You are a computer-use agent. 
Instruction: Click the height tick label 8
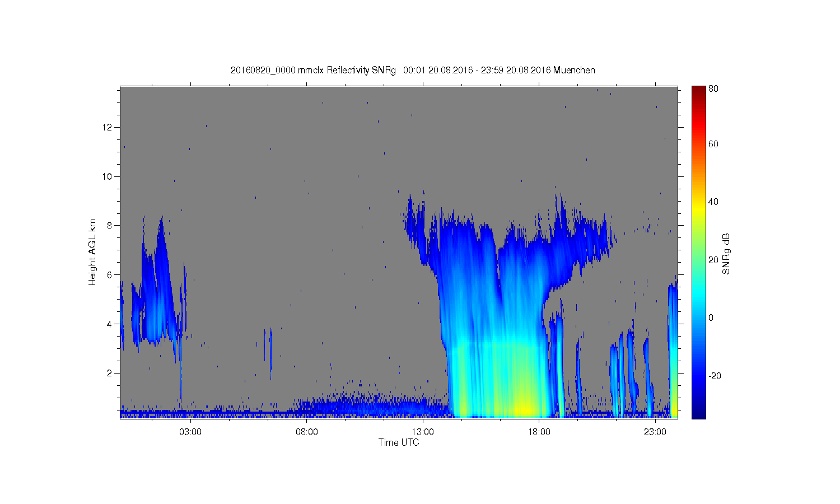click(x=110, y=226)
